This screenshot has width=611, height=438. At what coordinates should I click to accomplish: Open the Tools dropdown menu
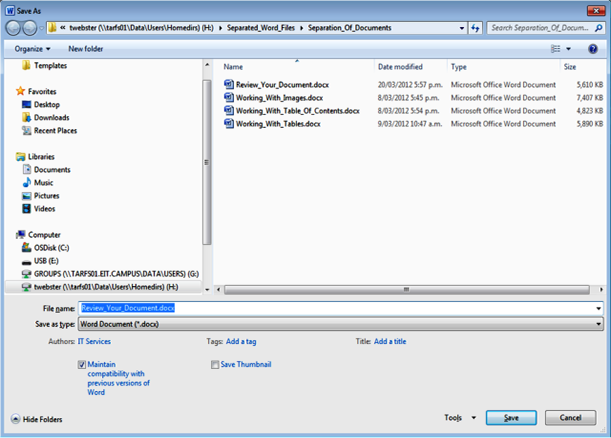(x=460, y=418)
